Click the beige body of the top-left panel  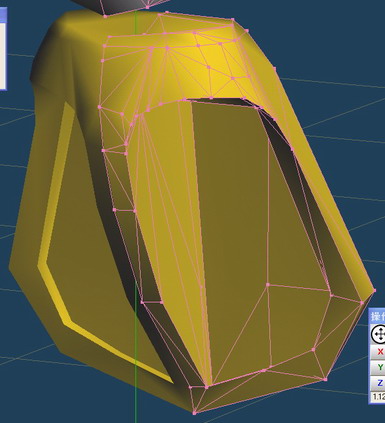click(x=2, y=55)
